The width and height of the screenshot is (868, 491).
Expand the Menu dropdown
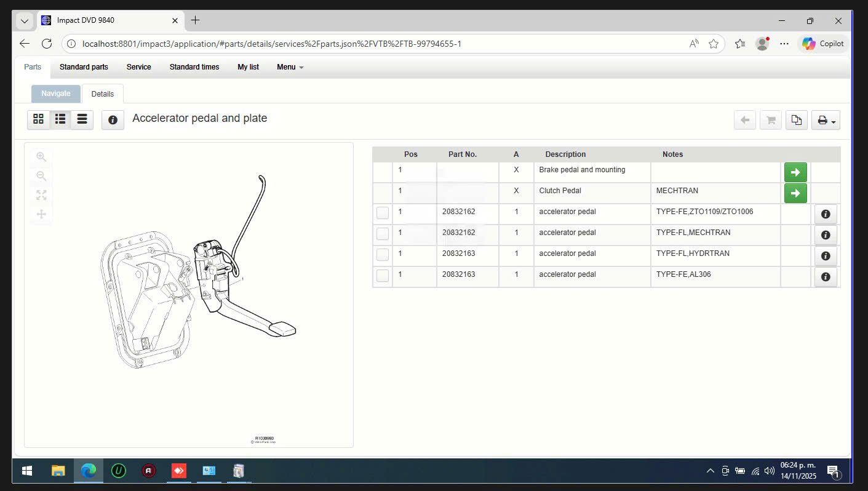[290, 67]
